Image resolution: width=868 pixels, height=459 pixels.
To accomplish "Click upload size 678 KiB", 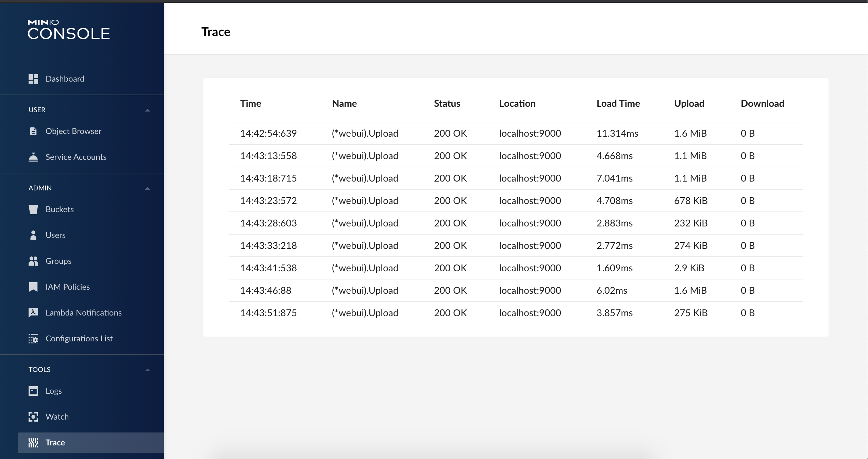I will [x=691, y=201].
